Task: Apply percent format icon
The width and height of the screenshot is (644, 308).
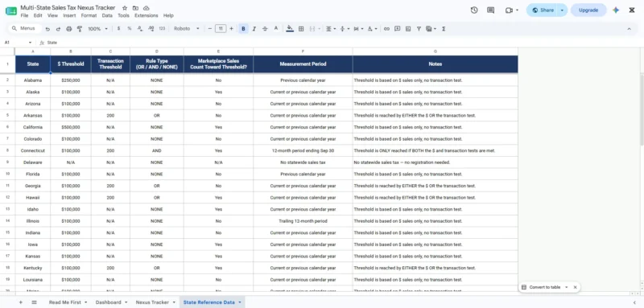Action: [130, 29]
